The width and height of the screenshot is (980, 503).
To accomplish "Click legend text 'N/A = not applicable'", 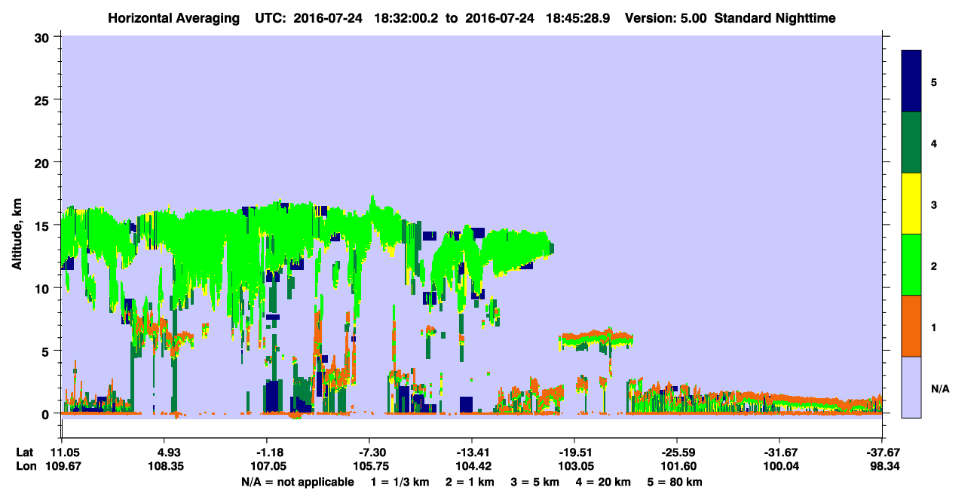I will tap(297, 482).
